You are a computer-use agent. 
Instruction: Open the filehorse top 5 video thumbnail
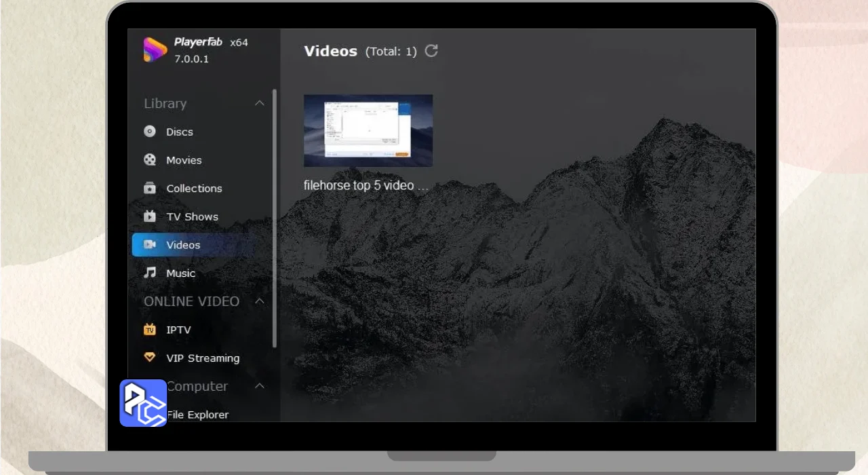[368, 130]
